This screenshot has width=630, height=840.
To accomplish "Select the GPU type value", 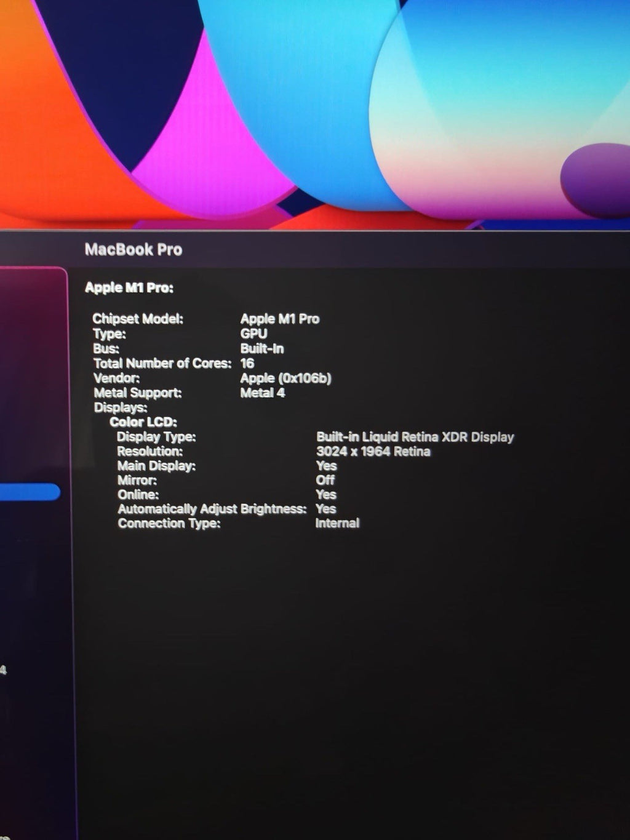I will pyautogui.click(x=253, y=334).
